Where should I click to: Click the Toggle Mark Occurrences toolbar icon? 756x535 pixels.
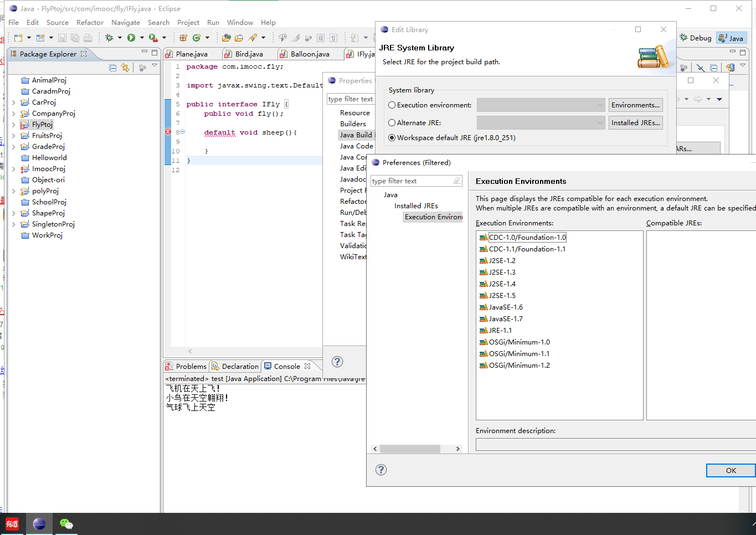point(296,38)
